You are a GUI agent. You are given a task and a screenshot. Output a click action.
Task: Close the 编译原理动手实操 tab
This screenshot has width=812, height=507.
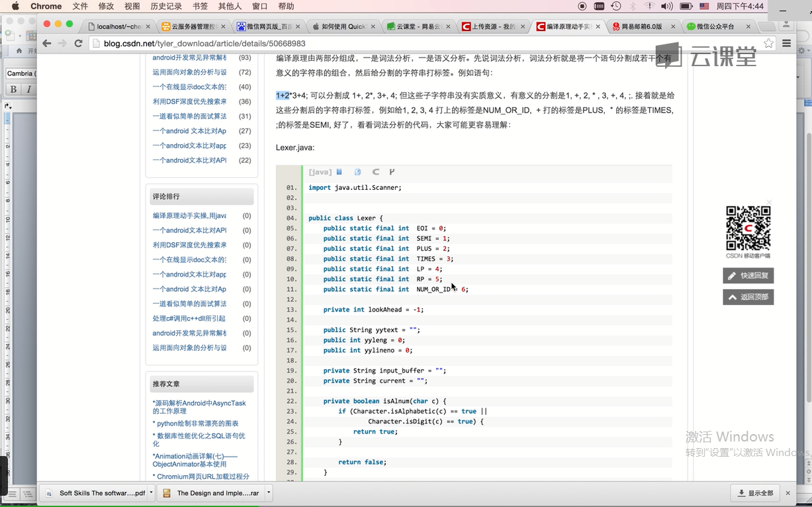click(x=599, y=26)
